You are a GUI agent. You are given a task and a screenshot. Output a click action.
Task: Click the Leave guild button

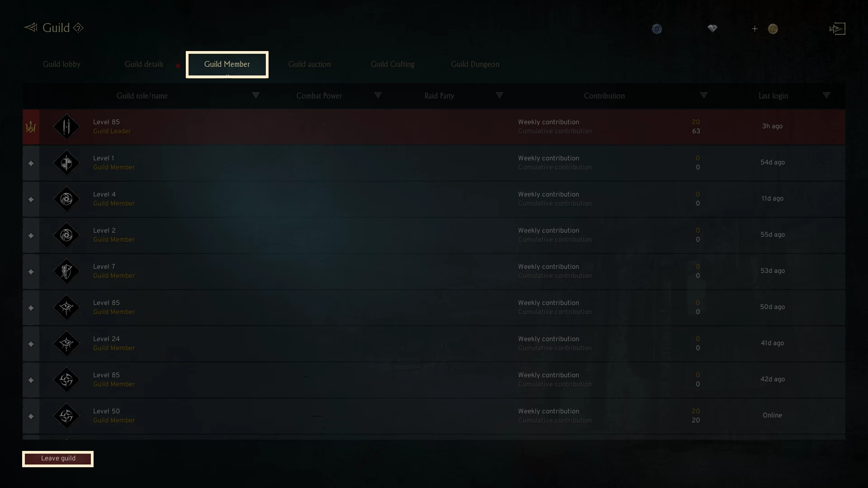coord(58,459)
